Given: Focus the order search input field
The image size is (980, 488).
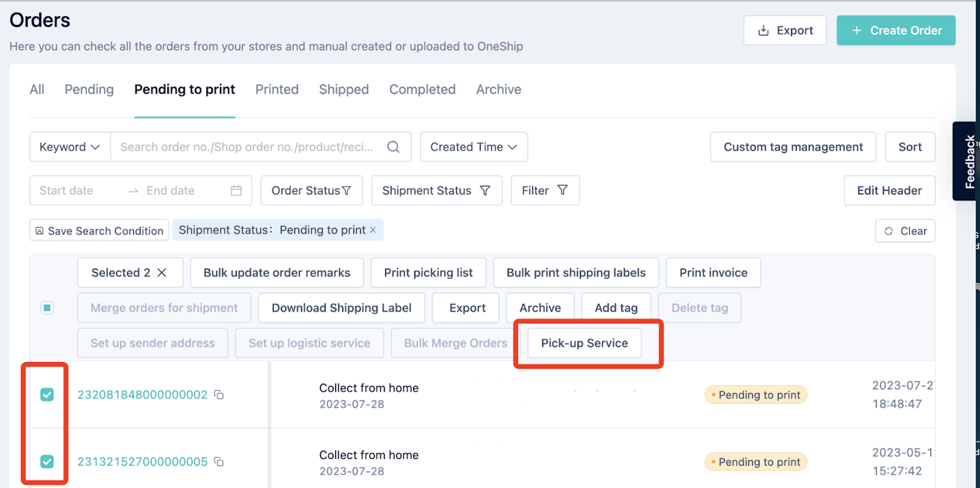Looking at the screenshot, I should click(x=247, y=147).
